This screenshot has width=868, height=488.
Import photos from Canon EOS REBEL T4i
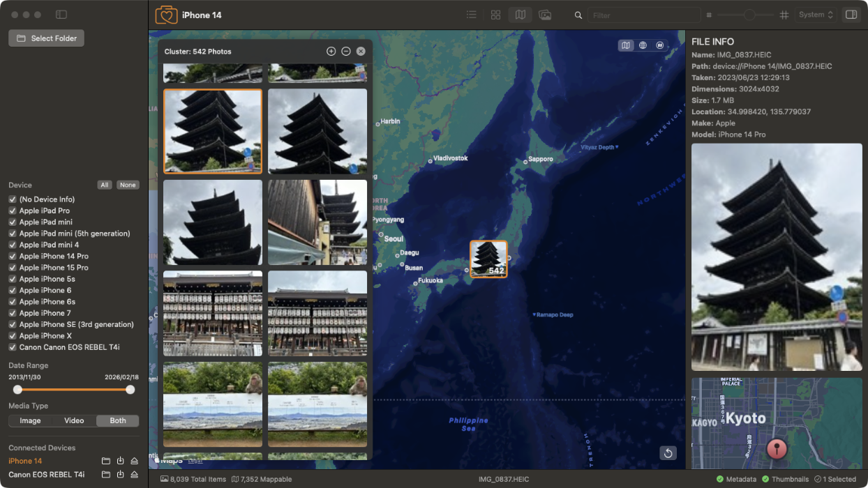coord(119,475)
